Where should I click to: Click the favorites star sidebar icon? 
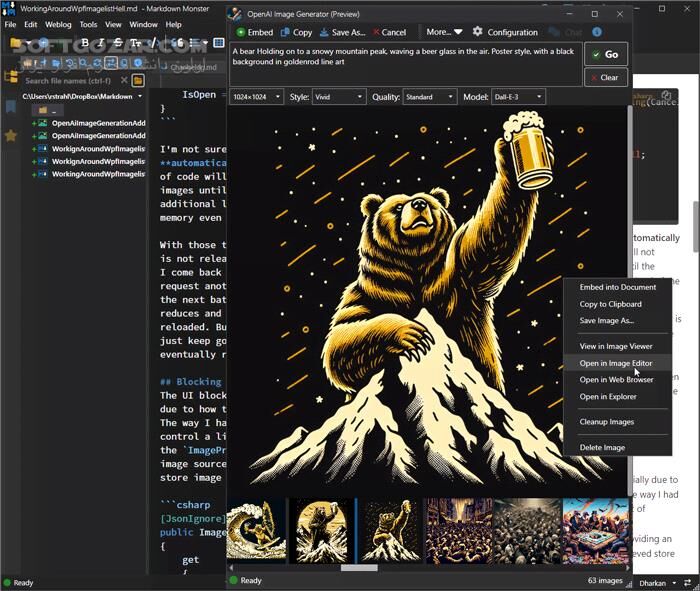pyautogui.click(x=11, y=135)
